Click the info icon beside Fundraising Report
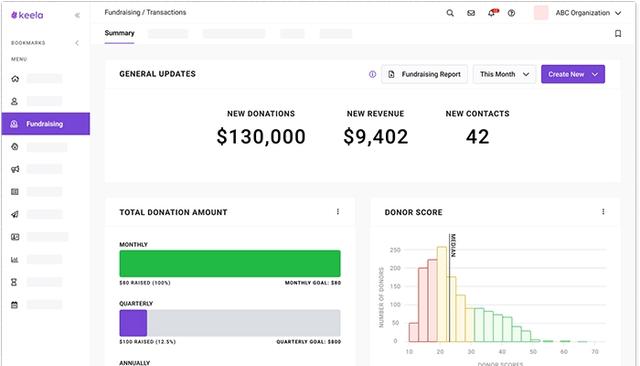The width and height of the screenshot is (640, 366). click(x=372, y=74)
